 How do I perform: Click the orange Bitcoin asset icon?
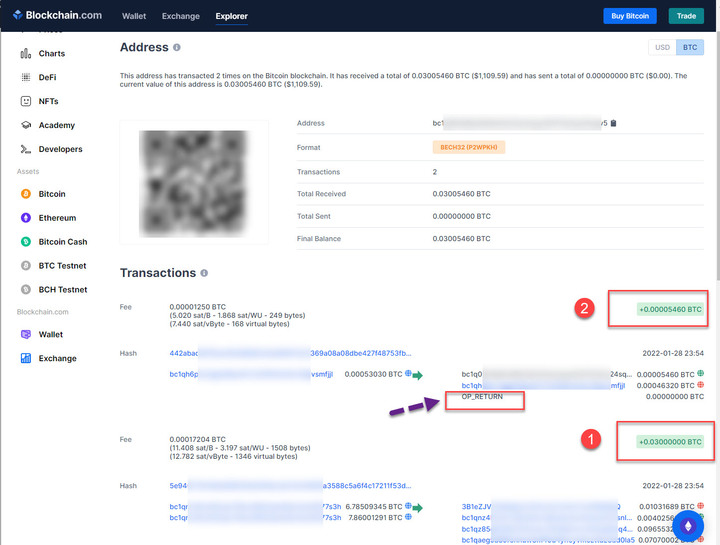pyautogui.click(x=26, y=194)
